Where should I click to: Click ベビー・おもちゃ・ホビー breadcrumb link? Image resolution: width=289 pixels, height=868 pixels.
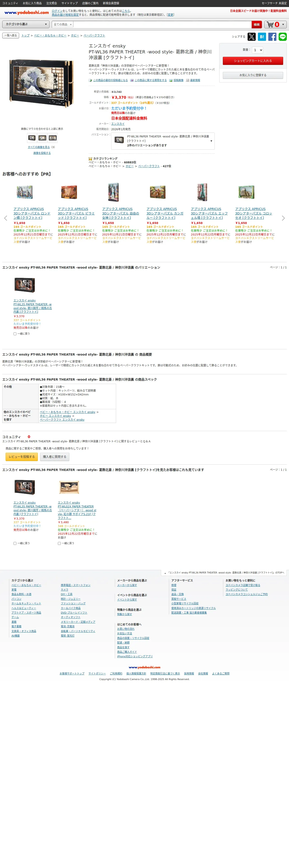[x=50, y=35]
